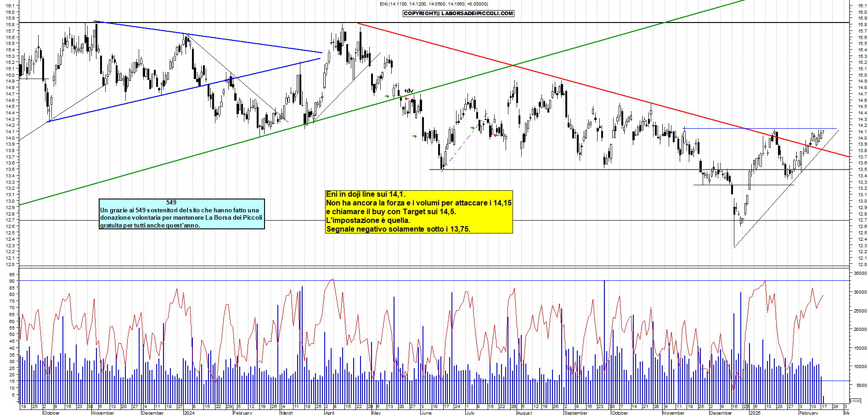The image size is (868, 415).
Task: Select "gratuita per tutti anche quest'anno." line
Action: 150,225
